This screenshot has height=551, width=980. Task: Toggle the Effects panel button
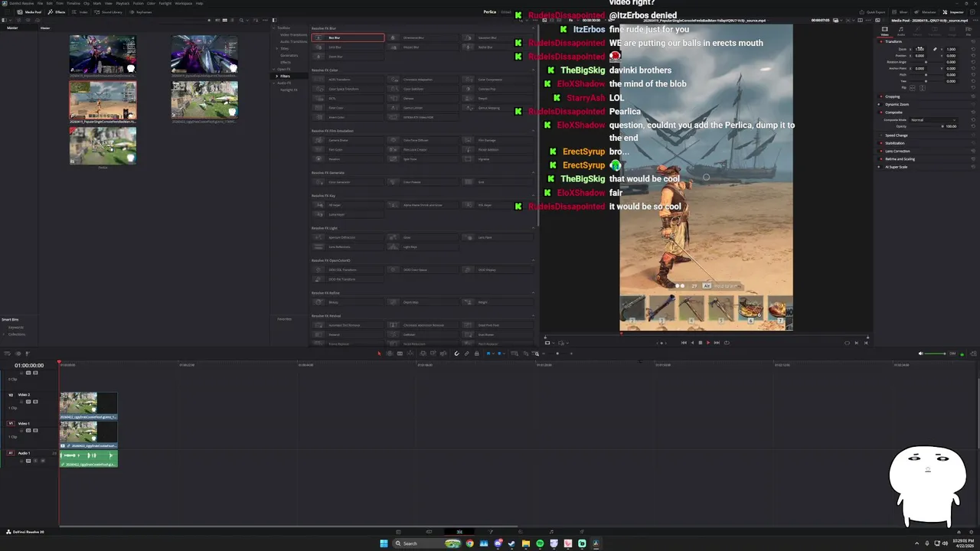pyautogui.click(x=57, y=12)
